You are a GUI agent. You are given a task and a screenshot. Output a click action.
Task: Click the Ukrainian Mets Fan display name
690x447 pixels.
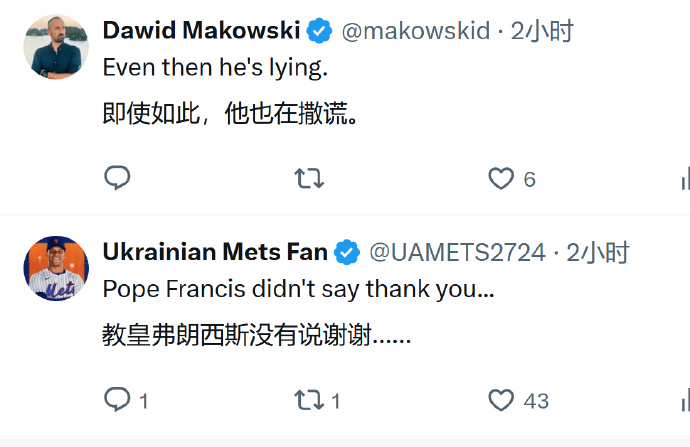pos(215,253)
